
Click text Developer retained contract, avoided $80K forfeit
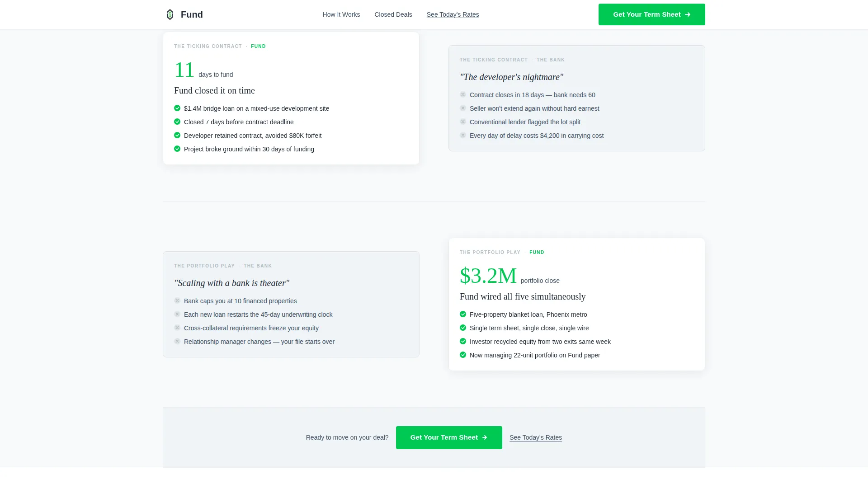(x=253, y=136)
